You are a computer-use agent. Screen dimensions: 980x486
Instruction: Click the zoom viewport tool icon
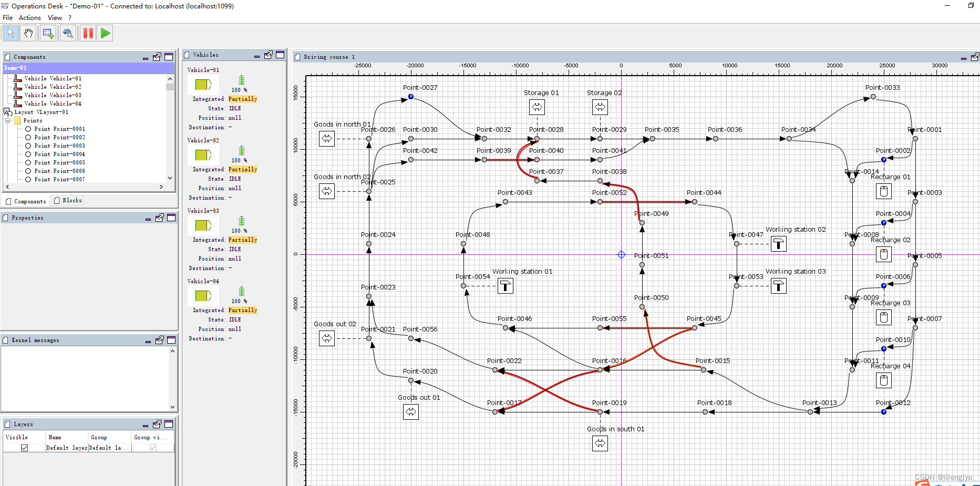pyautogui.click(x=48, y=33)
